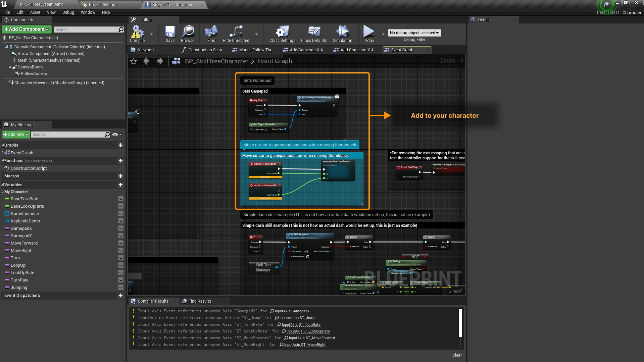Toggle visibility of BaseTurnRate variable
The height and width of the screenshot is (362, 644).
click(x=121, y=199)
